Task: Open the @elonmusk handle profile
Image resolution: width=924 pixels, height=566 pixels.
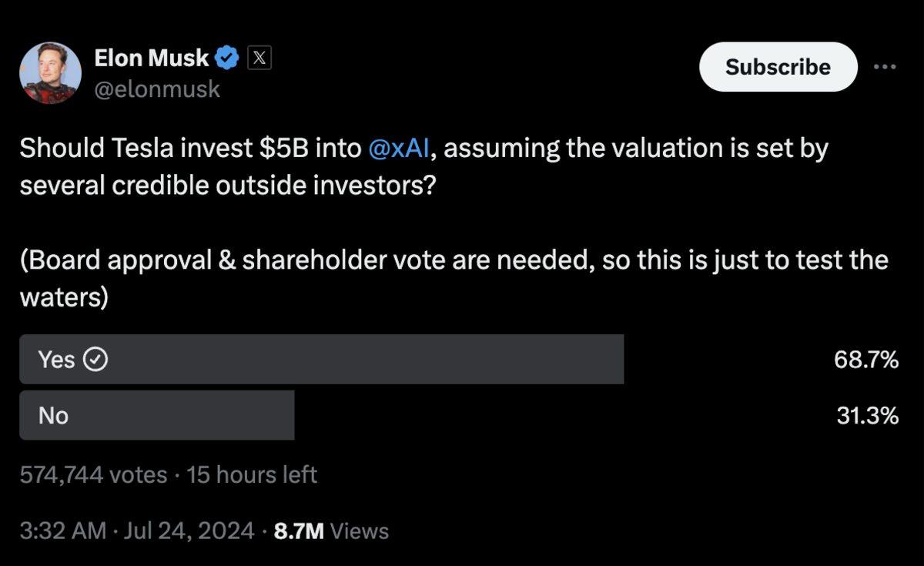Action: (157, 89)
